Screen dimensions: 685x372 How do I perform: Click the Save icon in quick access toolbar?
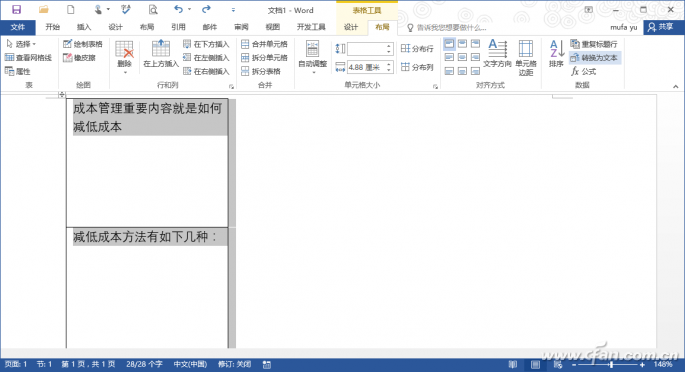point(17,9)
